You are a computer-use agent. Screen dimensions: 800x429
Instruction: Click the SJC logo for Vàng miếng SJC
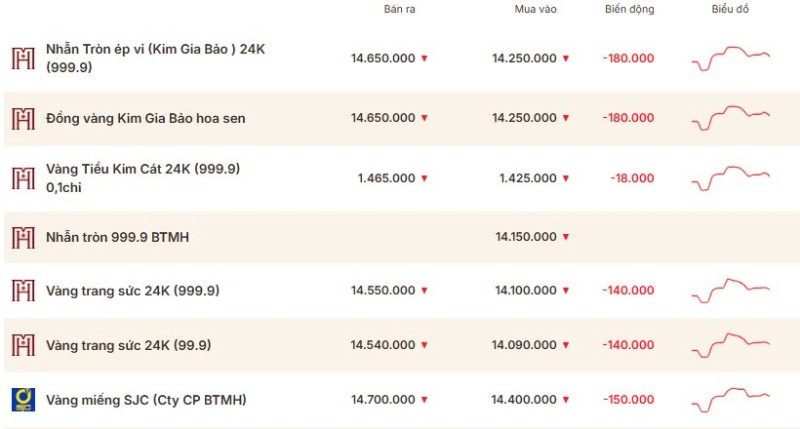click(23, 399)
